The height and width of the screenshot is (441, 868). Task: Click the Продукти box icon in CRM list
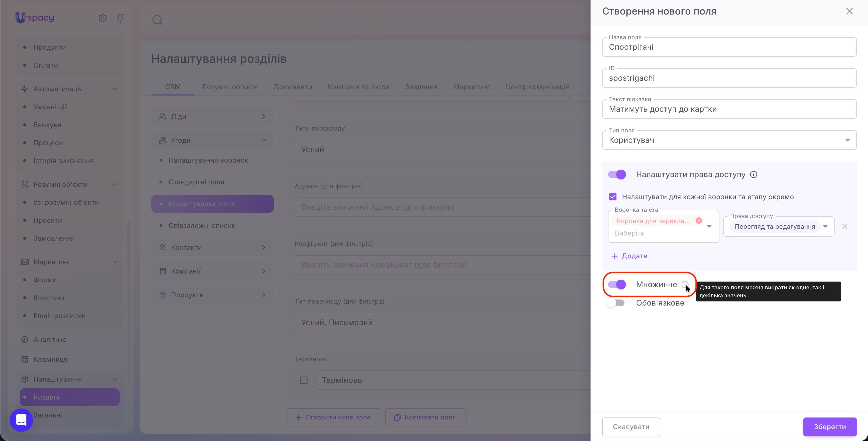click(163, 295)
